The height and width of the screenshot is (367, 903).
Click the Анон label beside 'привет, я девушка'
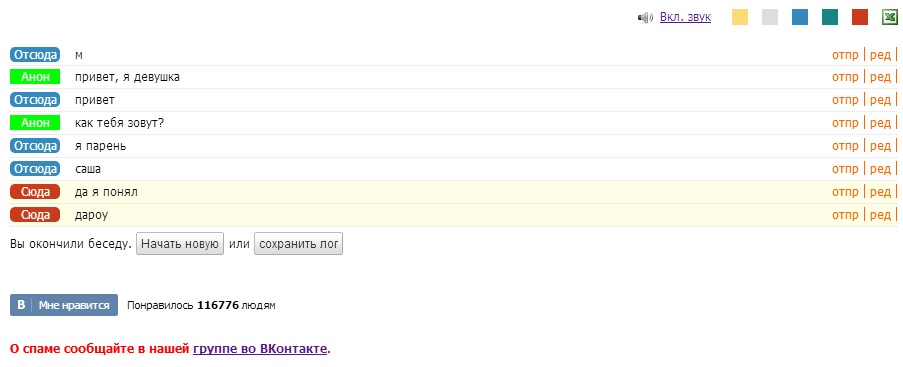[35, 77]
